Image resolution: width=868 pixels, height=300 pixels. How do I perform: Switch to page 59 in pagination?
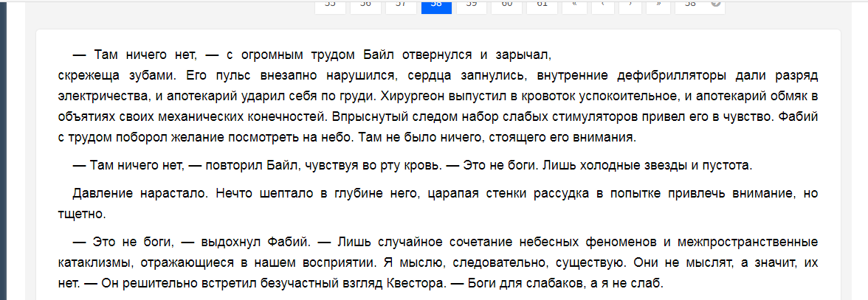[x=472, y=4]
